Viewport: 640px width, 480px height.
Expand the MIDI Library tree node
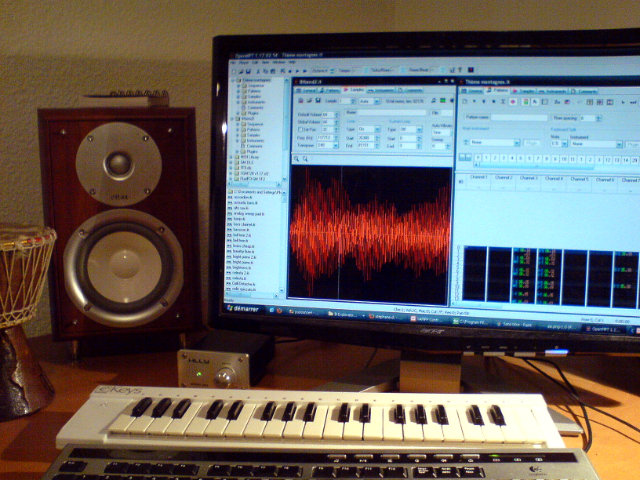pyautogui.click(x=231, y=157)
